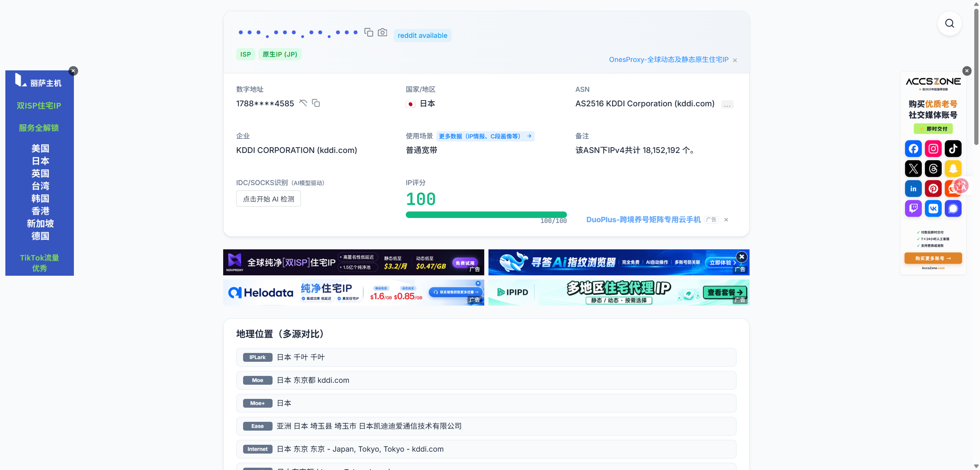980x470 pixels.
Task: Click the Threads icon
Action: tap(933, 169)
